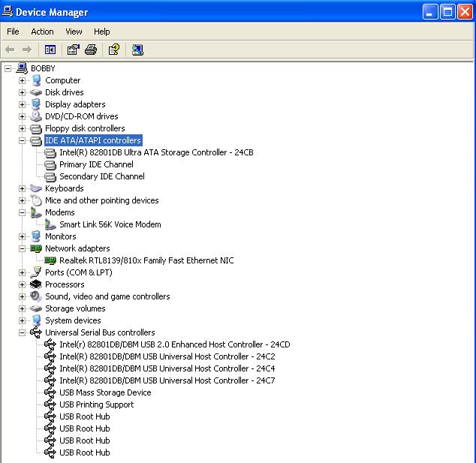Click the BOBBY computer root icon
The image size is (476, 463).
coord(22,68)
